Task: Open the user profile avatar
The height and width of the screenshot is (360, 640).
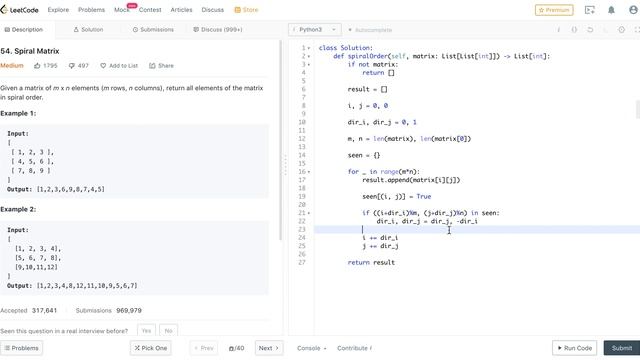Action: pyautogui.click(x=633, y=10)
